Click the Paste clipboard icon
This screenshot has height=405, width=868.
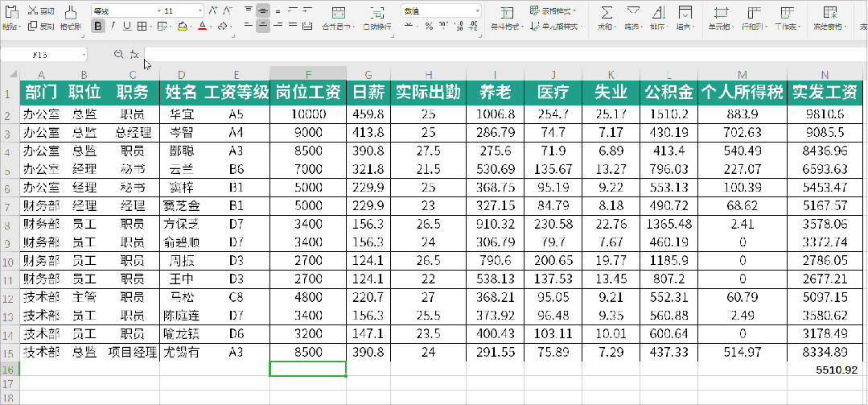[x=11, y=11]
